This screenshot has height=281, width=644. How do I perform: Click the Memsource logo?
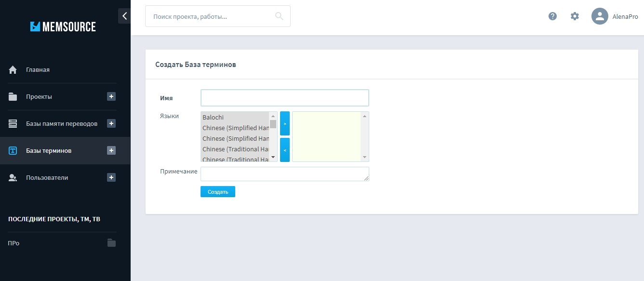point(63,27)
